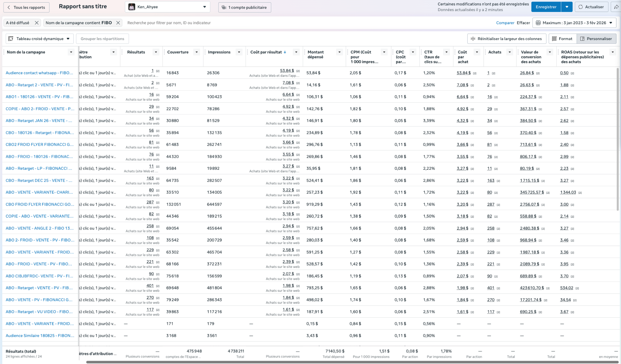This screenshot has height=364, width=621.
Task: Remove the 'Nom de la campagne contient FIBO' filter
Action: (118, 23)
